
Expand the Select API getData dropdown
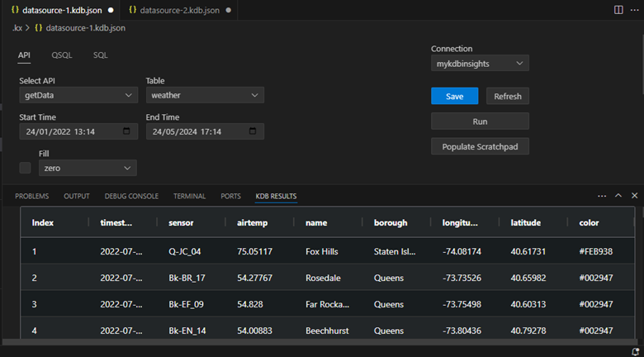[x=78, y=95]
